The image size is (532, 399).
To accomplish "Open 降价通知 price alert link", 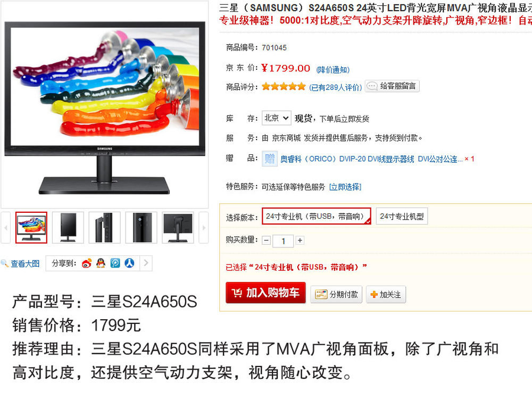I will click(333, 70).
